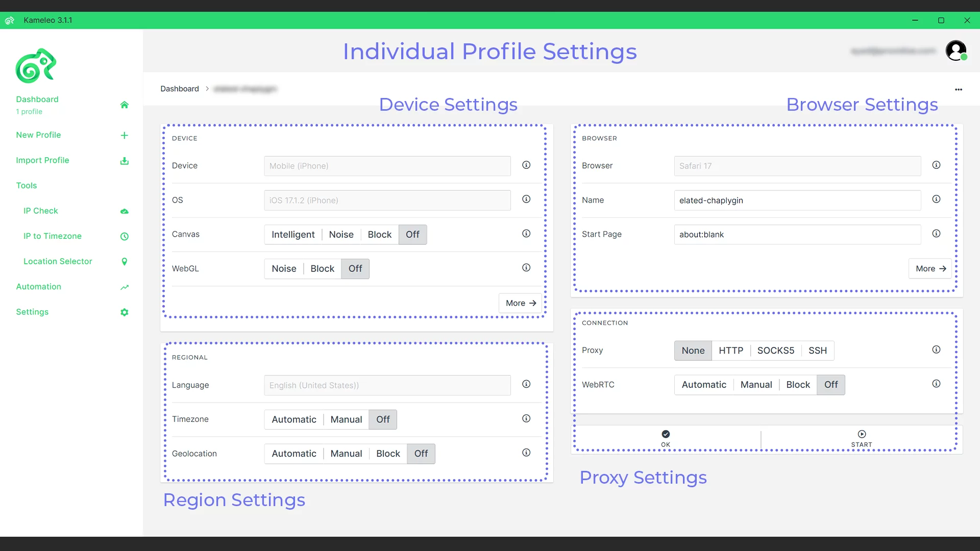This screenshot has width=980, height=551.
Task: Expand Tools section in sidebar
Action: coord(26,185)
